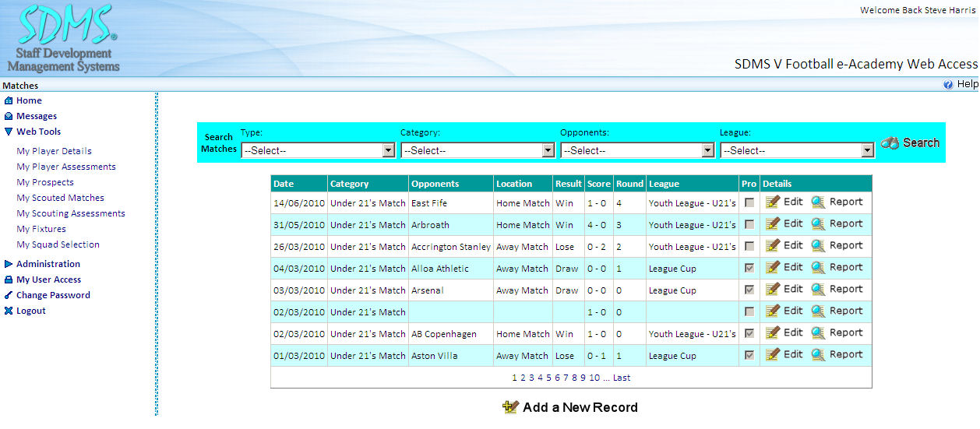Click Report magnifier icon for East Fife match
This screenshot has width=980, height=429.
tap(818, 202)
